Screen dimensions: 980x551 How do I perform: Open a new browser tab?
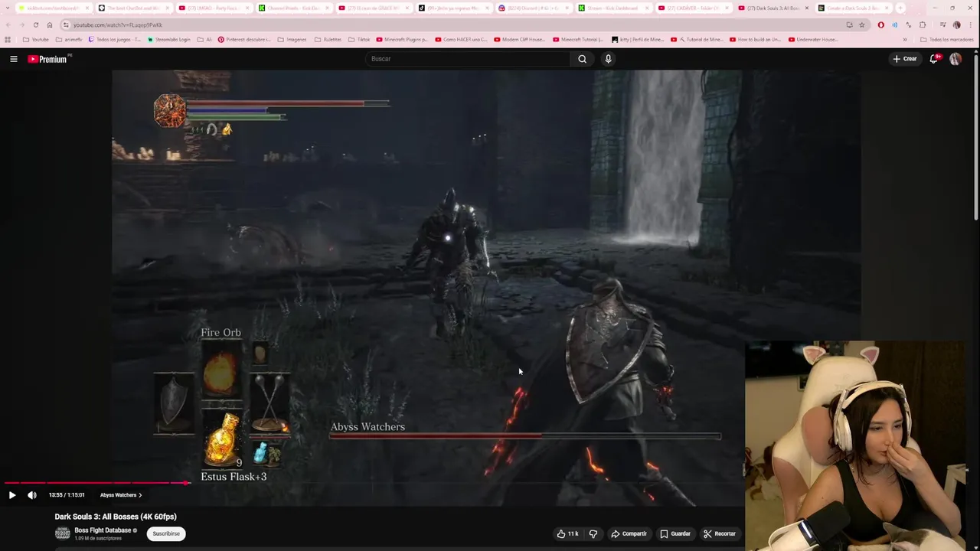click(900, 8)
